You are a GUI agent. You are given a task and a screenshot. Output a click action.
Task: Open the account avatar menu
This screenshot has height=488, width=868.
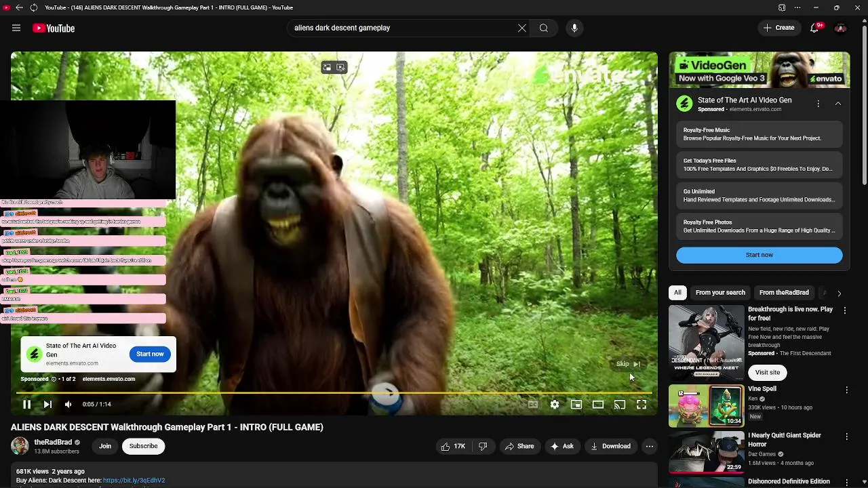841,28
